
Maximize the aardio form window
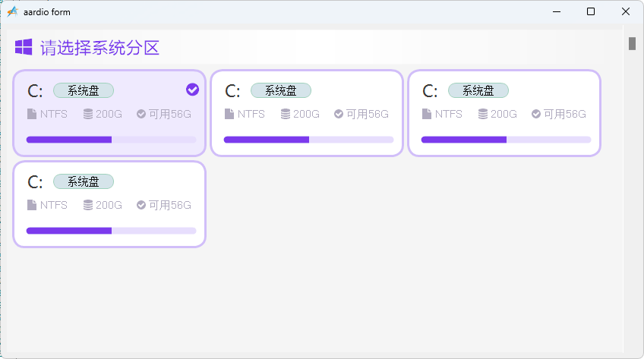click(591, 11)
